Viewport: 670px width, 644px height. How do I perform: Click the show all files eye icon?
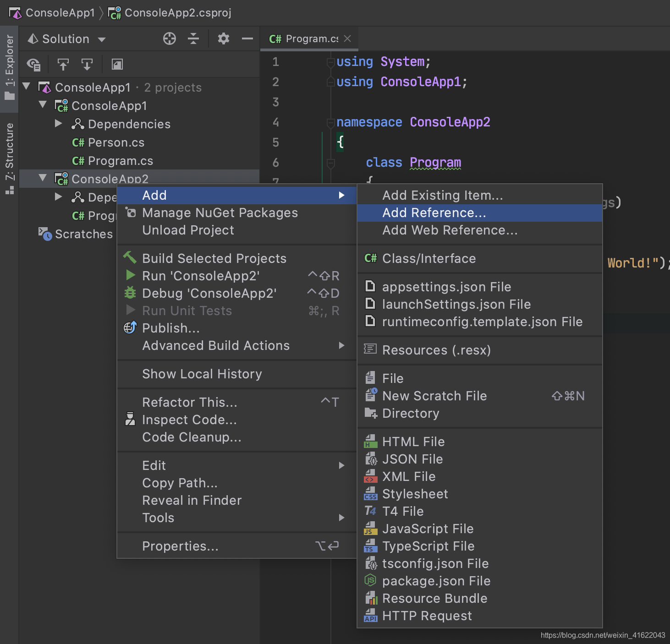pyautogui.click(x=34, y=65)
